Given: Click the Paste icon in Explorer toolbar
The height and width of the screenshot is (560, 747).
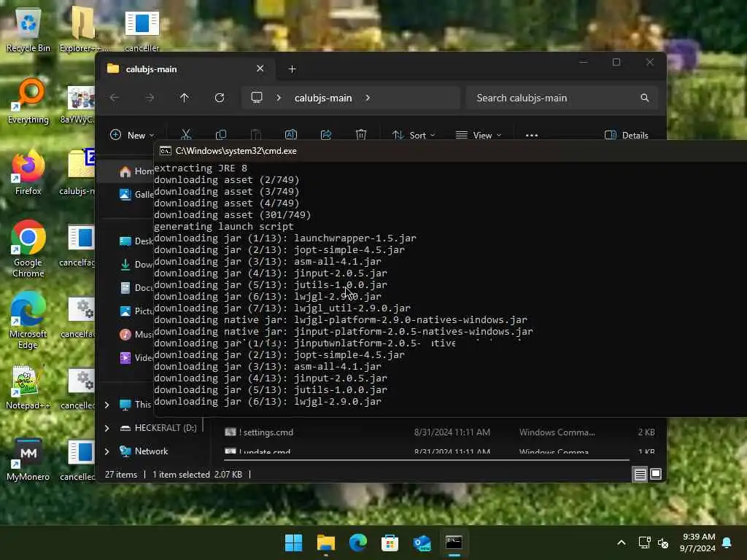Looking at the screenshot, I should tap(256, 135).
